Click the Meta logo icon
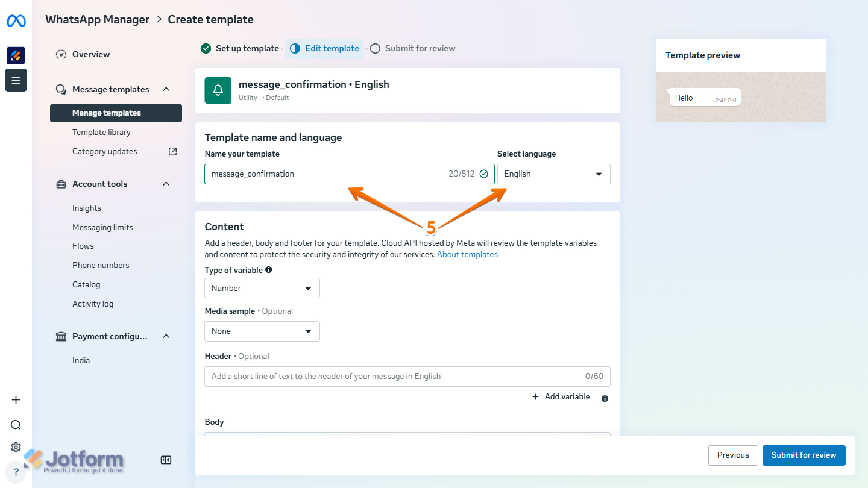The height and width of the screenshot is (488, 868). (16, 21)
